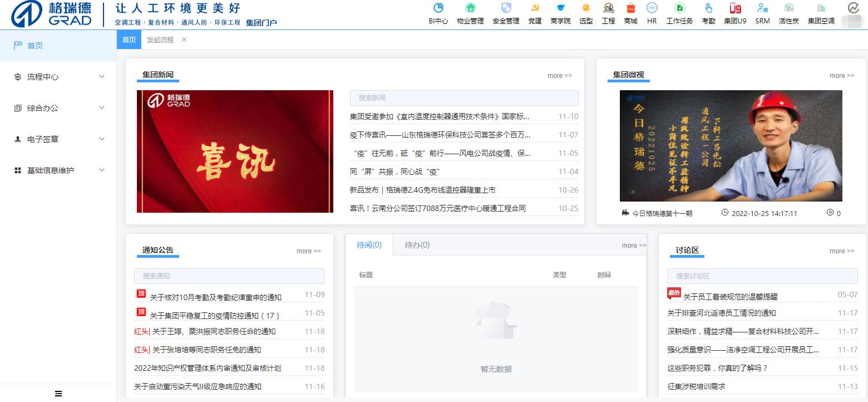Expand the 电子签章 sidebar menu
Viewport: 868px width, 402px height.
point(58,139)
